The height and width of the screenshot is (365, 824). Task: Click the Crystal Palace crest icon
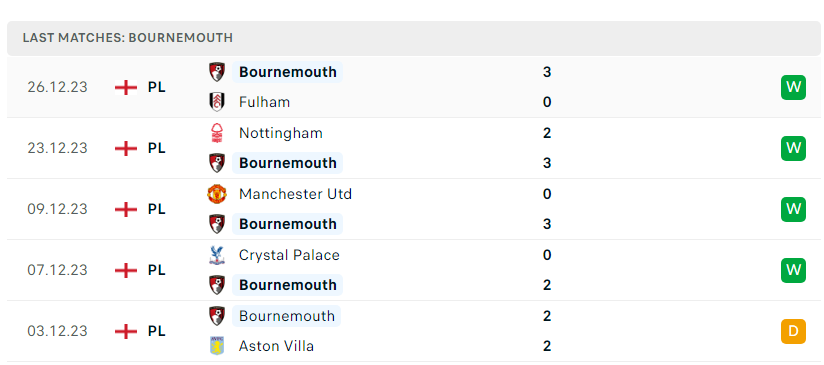217,255
